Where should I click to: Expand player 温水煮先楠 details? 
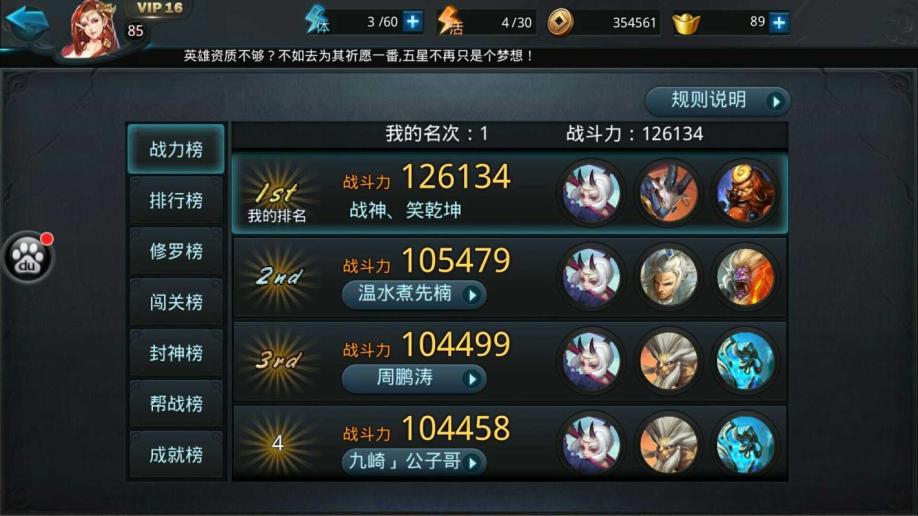414,293
